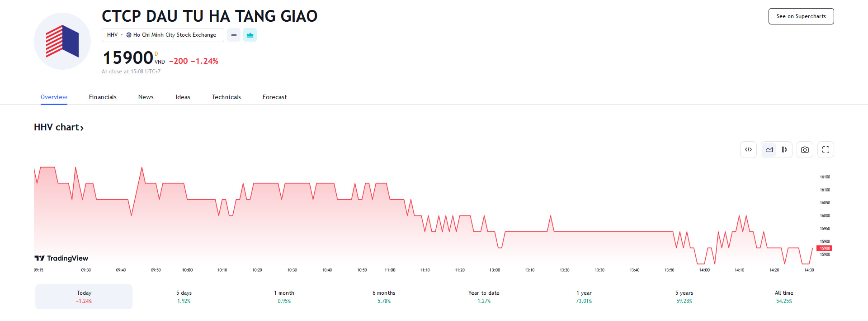The width and height of the screenshot is (868, 321).
Task: Click the HHV company logo thumbnail
Action: [62, 41]
